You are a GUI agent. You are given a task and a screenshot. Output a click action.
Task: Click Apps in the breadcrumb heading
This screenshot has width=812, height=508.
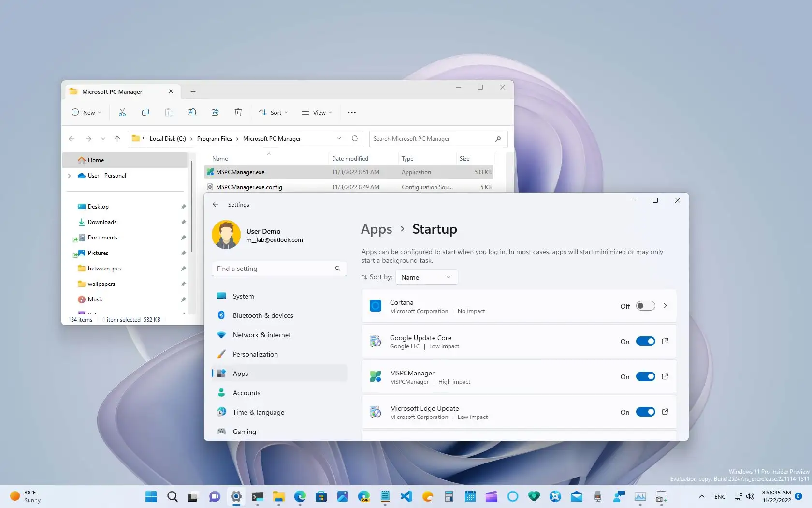(377, 229)
